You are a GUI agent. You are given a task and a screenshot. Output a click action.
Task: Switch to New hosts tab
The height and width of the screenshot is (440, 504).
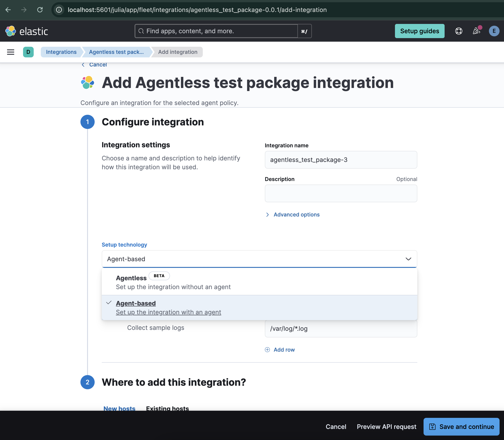119,409
